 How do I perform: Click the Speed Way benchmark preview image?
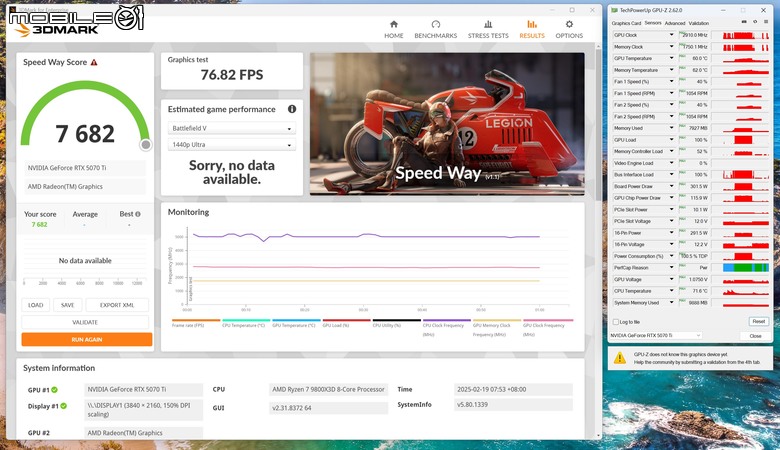[447, 124]
